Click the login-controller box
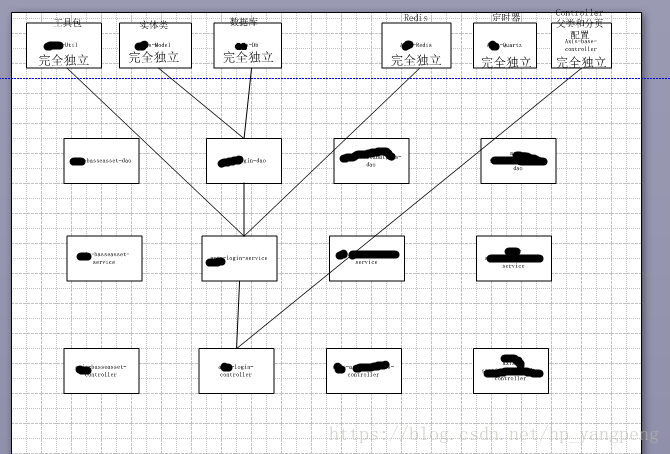The height and width of the screenshot is (454, 670). coord(236,370)
